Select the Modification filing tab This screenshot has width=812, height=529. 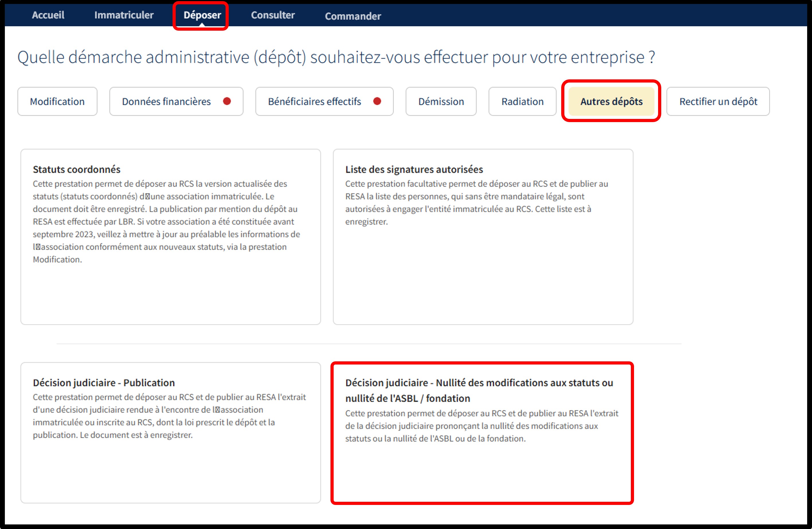click(x=57, y=101)
